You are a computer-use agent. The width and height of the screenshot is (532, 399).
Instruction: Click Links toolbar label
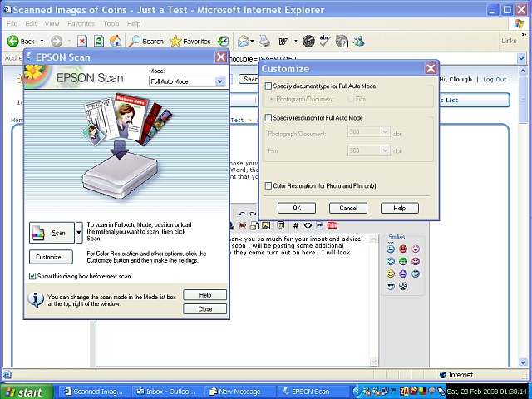(x=509, y=41)
